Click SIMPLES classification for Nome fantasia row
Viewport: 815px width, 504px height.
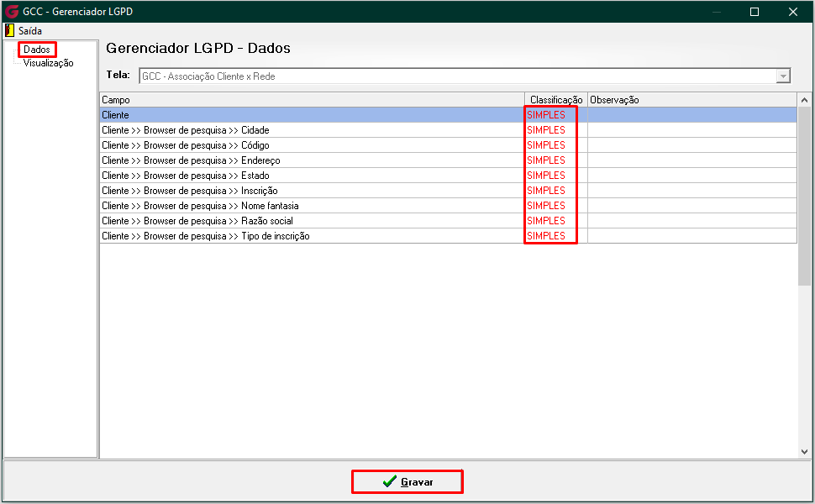(x=546, y=205)
